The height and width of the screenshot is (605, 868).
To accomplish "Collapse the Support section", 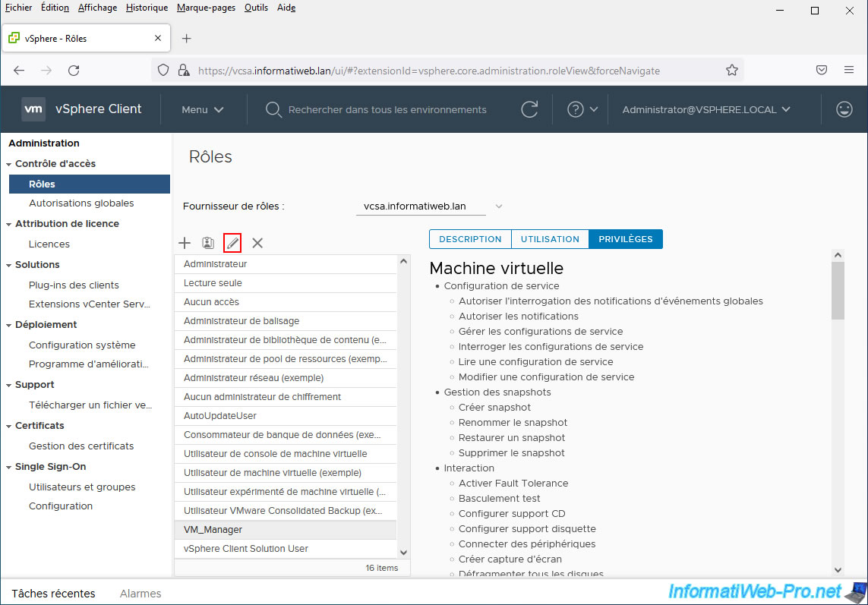I will (9, 386).
